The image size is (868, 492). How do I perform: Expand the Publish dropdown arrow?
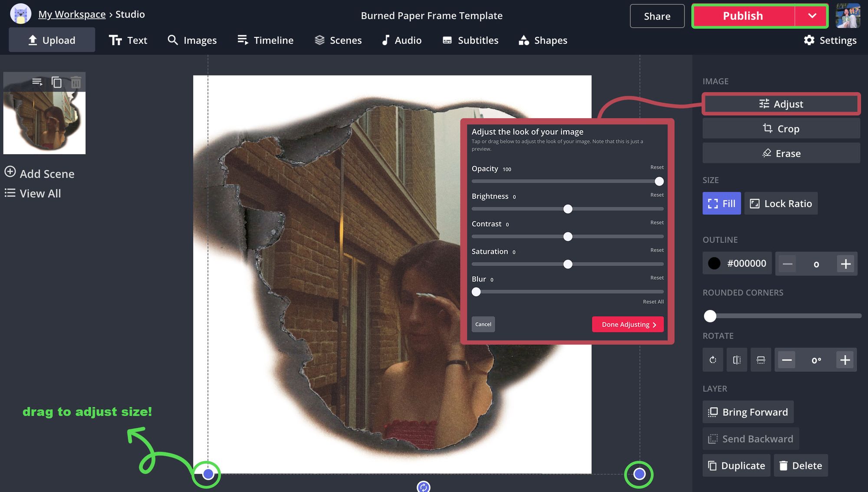812,16
